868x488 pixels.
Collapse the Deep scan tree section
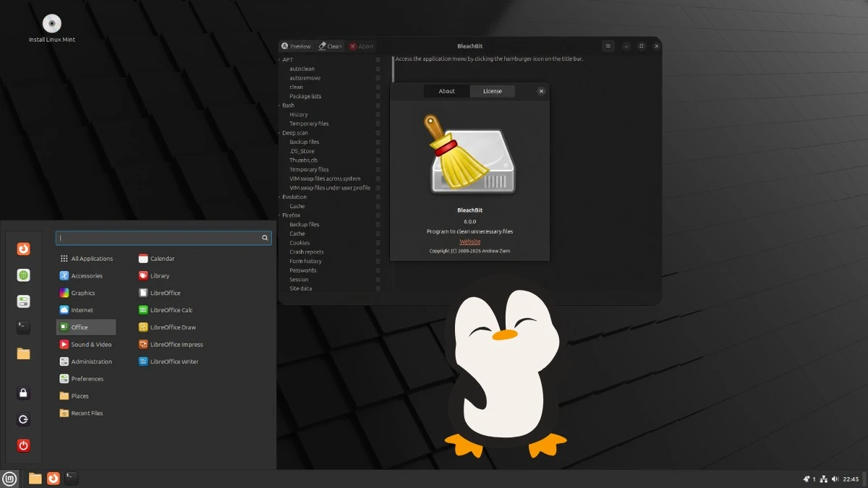pos(281,132)
